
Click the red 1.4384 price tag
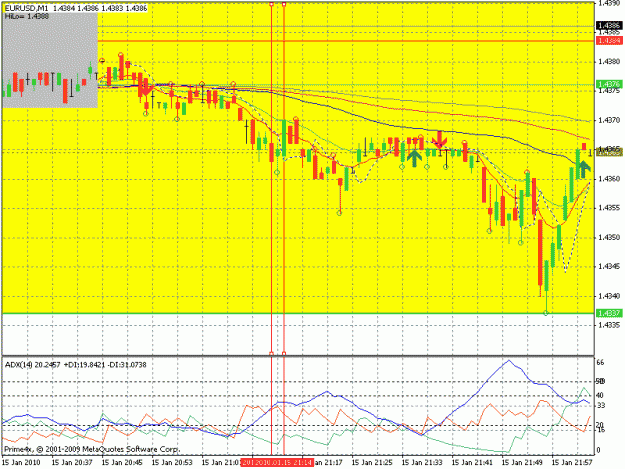point(609,41)
